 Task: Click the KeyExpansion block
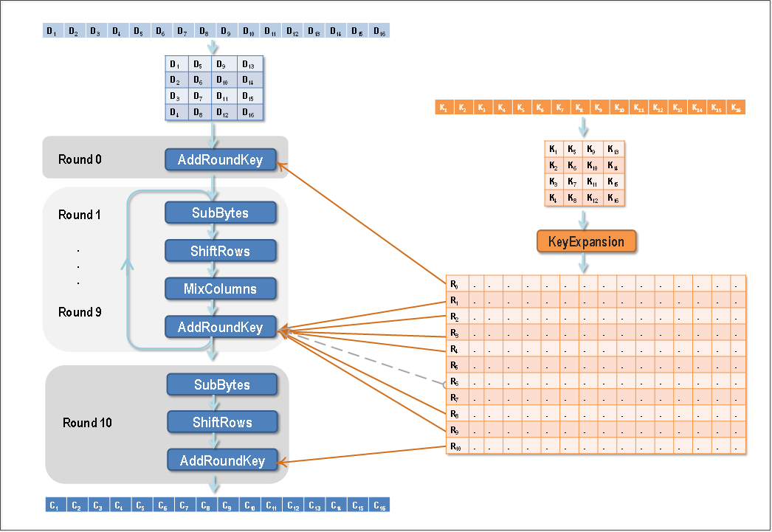click(586, 241)
